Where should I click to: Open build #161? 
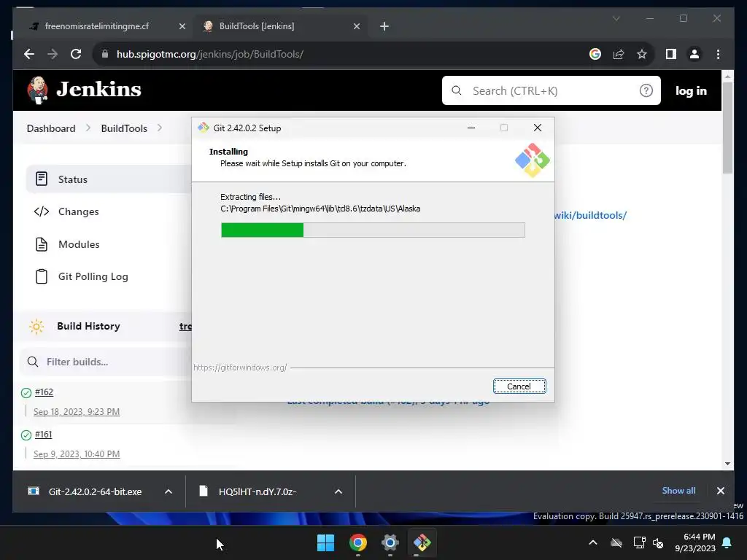point(43,435)
